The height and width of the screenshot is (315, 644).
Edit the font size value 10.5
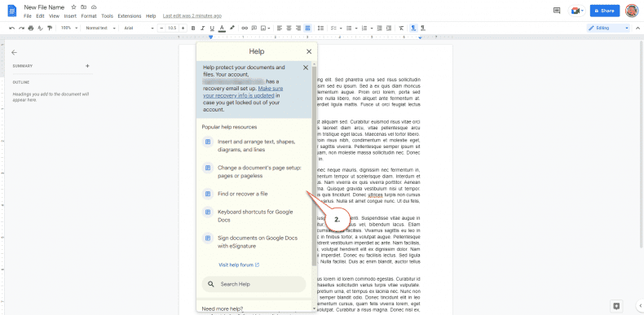pos(172,28)
